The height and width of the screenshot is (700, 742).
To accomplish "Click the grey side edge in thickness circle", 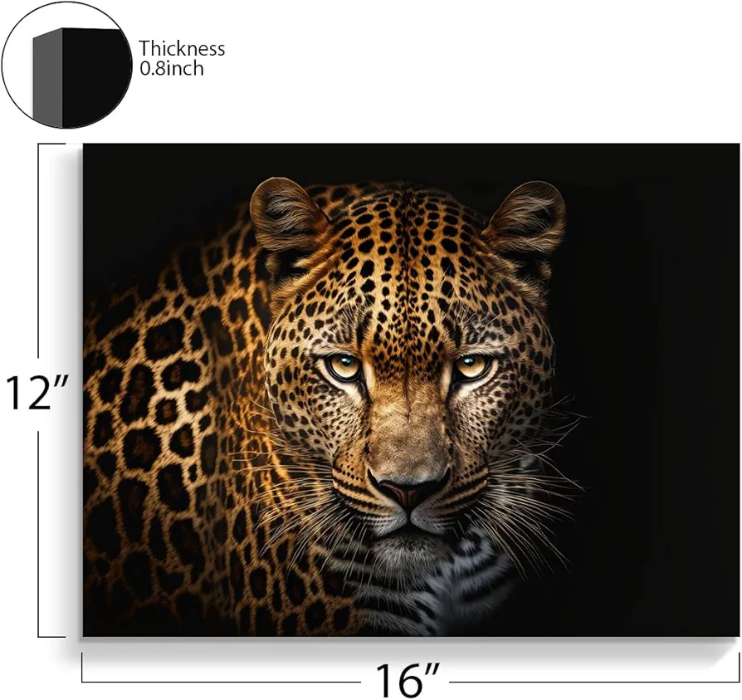I will pos(47,79).
